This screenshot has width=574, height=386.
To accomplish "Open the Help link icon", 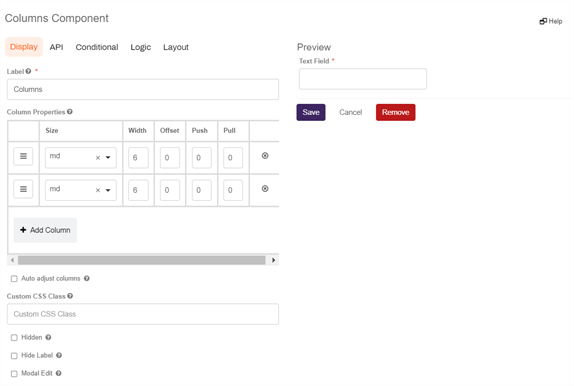I will coord(543,21).
